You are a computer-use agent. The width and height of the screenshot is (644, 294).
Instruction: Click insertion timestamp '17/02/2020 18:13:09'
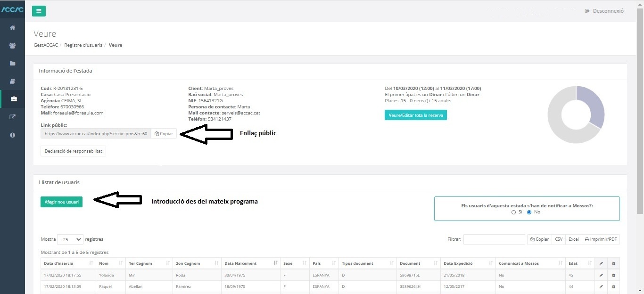(62, 286)
